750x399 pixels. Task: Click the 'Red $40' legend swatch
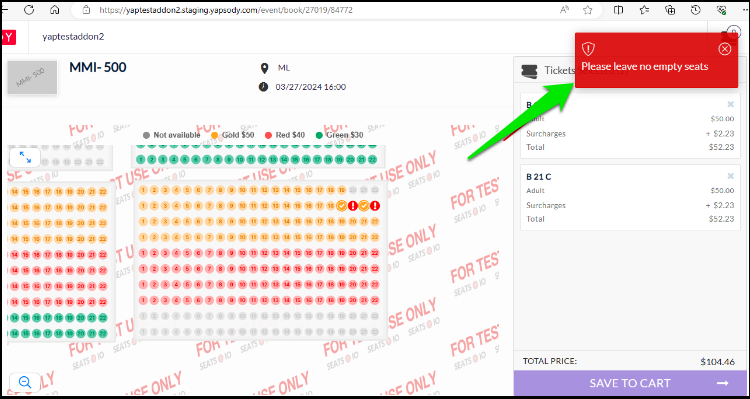(x=268, y=135)
